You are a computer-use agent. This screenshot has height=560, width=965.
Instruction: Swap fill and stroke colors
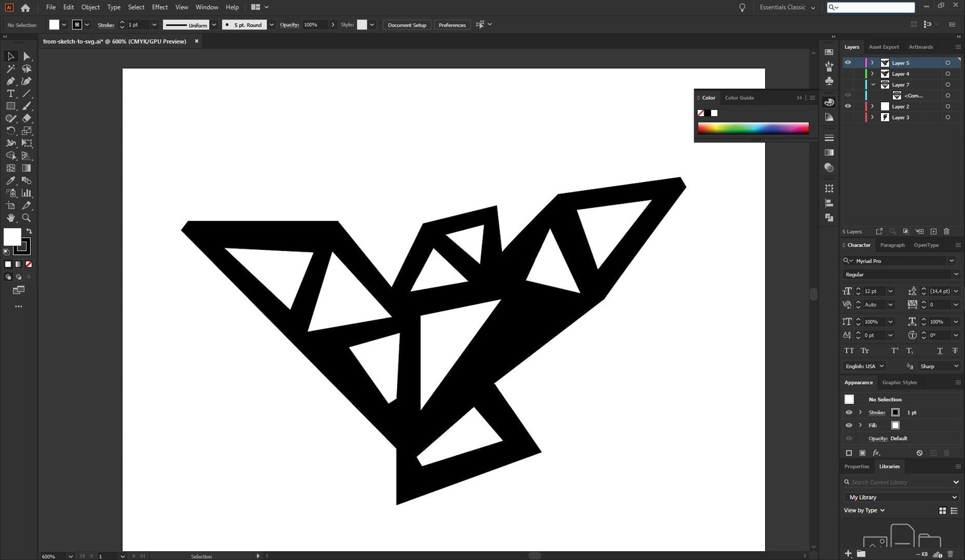point(29,232)
